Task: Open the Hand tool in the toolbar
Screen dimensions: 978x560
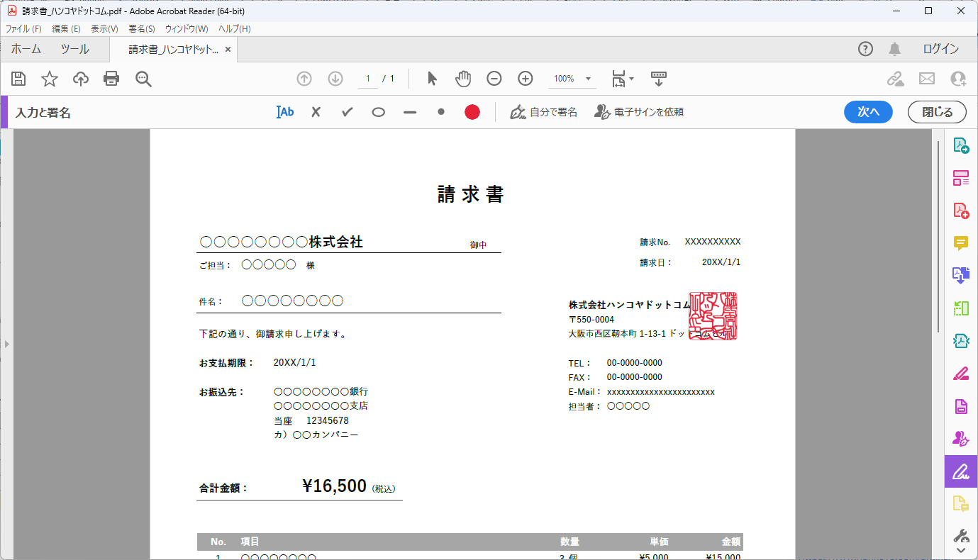Action: [462, 78]
